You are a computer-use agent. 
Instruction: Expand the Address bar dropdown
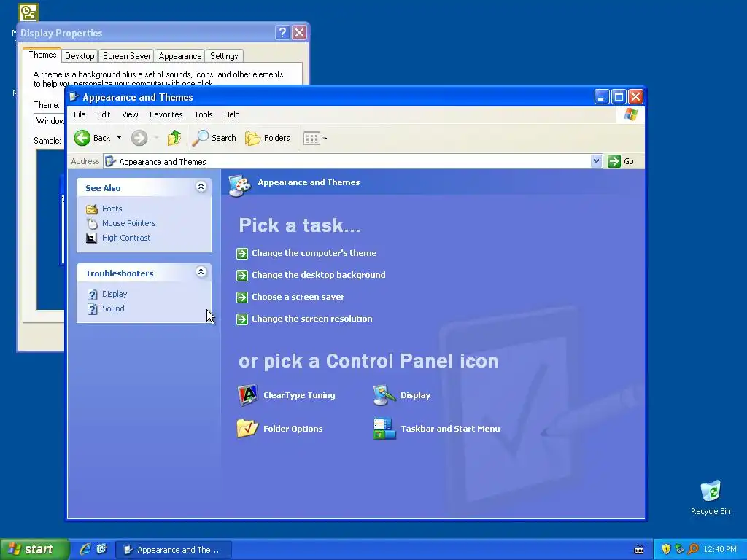[x=596, y=161]
